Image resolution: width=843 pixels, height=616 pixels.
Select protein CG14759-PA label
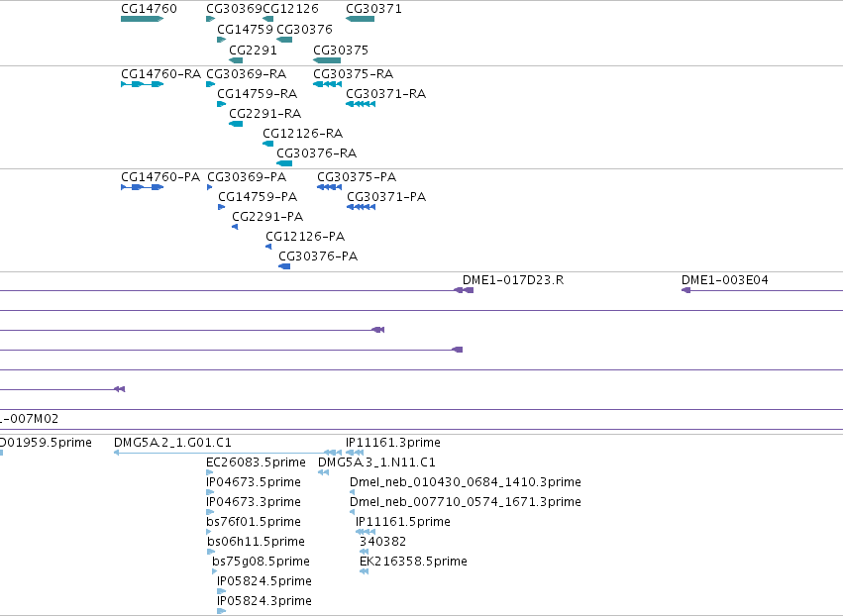click(x=258, y=197)
